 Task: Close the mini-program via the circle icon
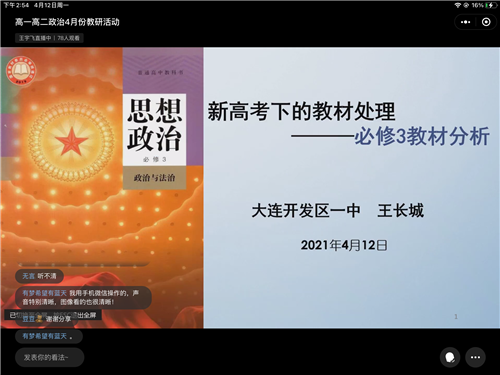pos(486,22)
